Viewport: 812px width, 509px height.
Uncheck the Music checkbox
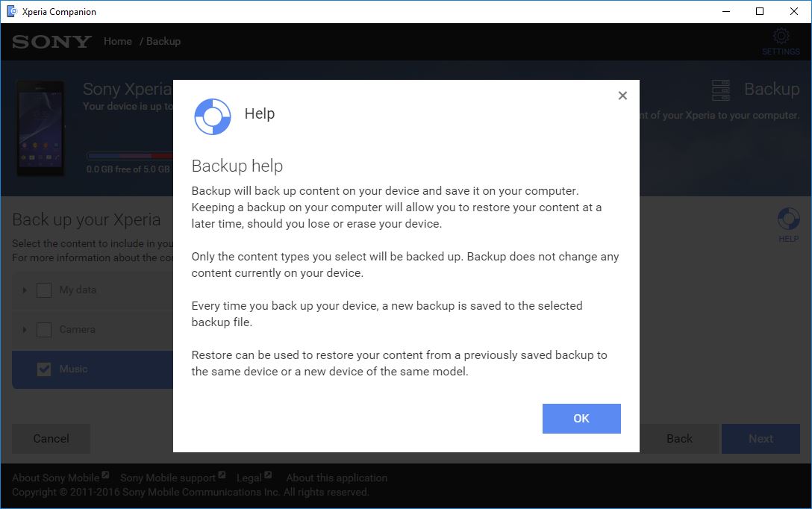tap(44, 369)
